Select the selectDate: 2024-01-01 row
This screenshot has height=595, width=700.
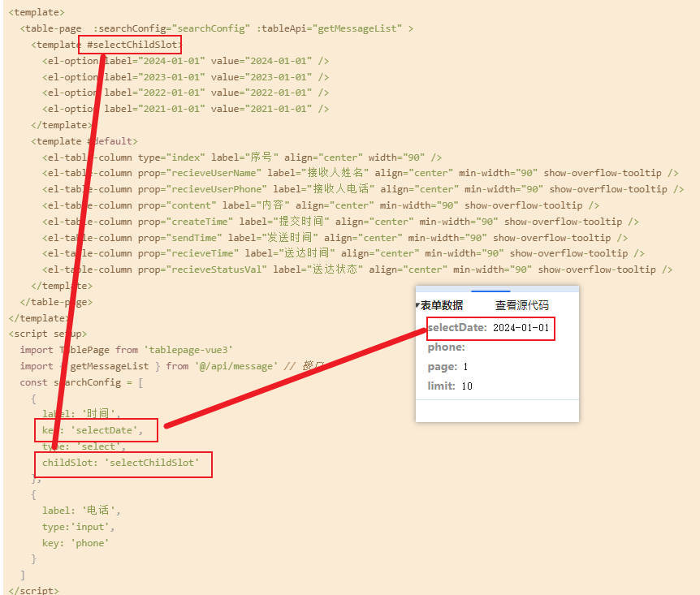coord(488,328)
